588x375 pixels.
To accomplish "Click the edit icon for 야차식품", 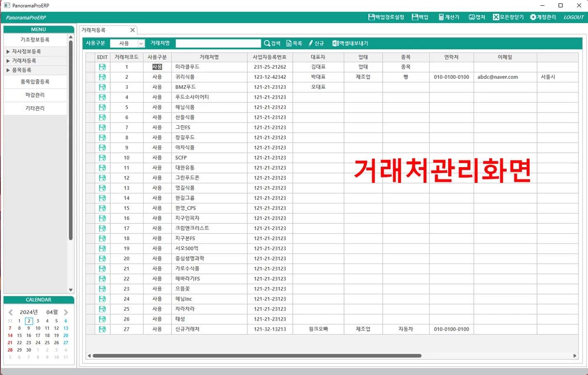I will tap(102, 147).
